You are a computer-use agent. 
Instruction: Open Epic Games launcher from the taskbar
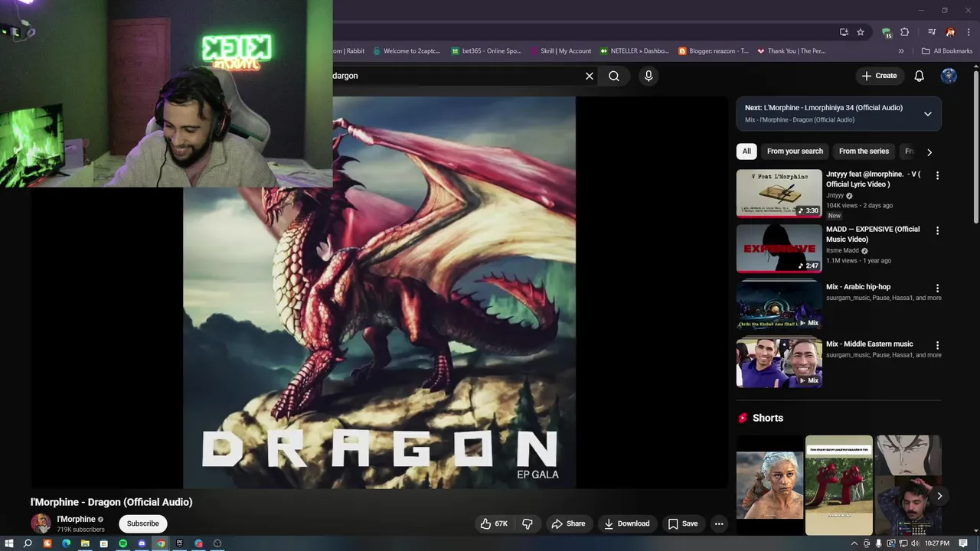point(180,543)
